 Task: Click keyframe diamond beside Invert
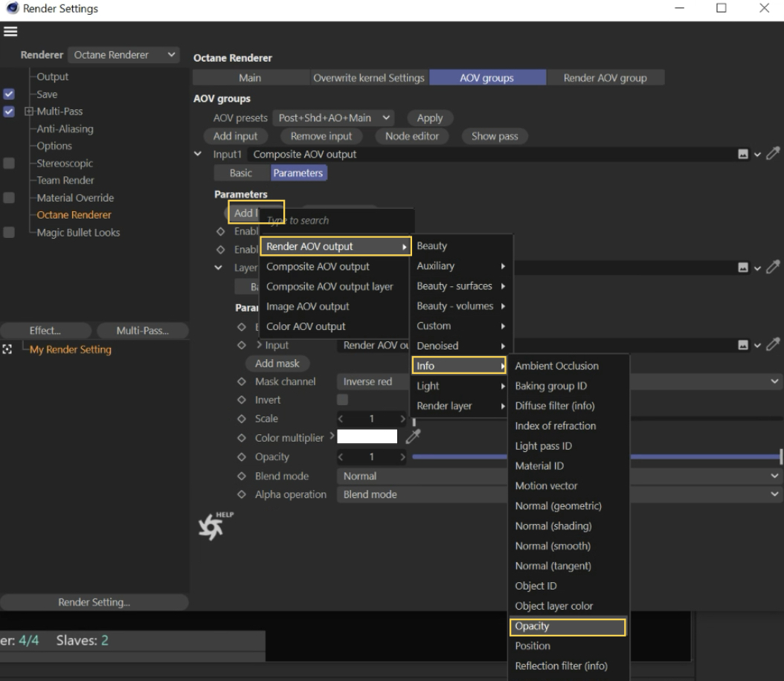click(242, 400)
